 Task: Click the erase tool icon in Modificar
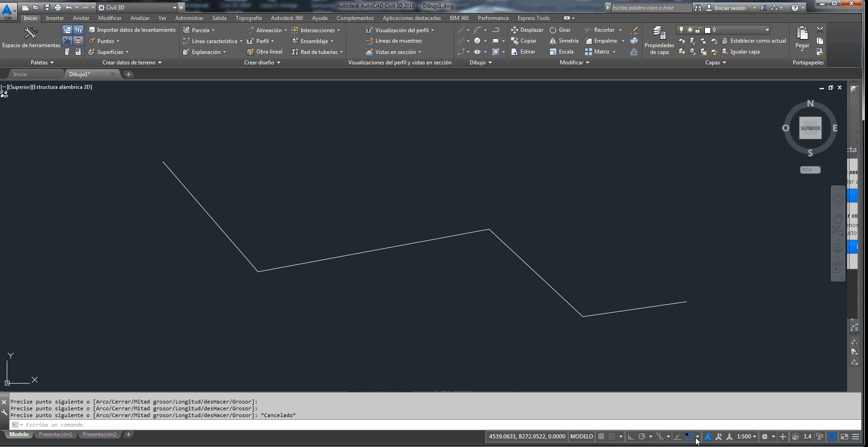click(x=634, y=30)
